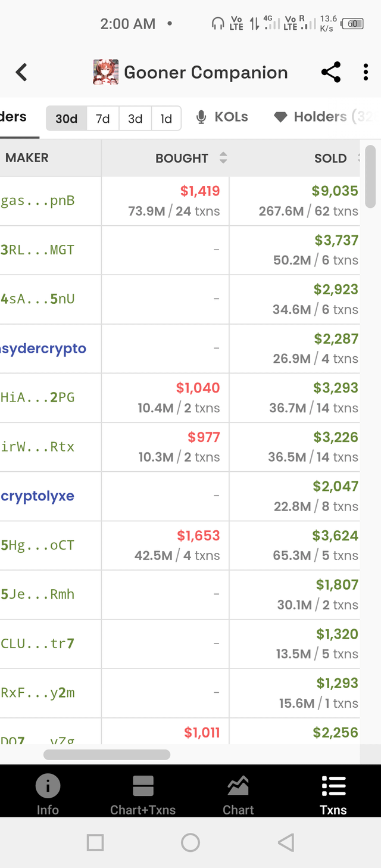Image resolution: width=381 pixels, height=868 pixels.
Task: Switch time range to 3d
Action: click(x=135, y=119)
